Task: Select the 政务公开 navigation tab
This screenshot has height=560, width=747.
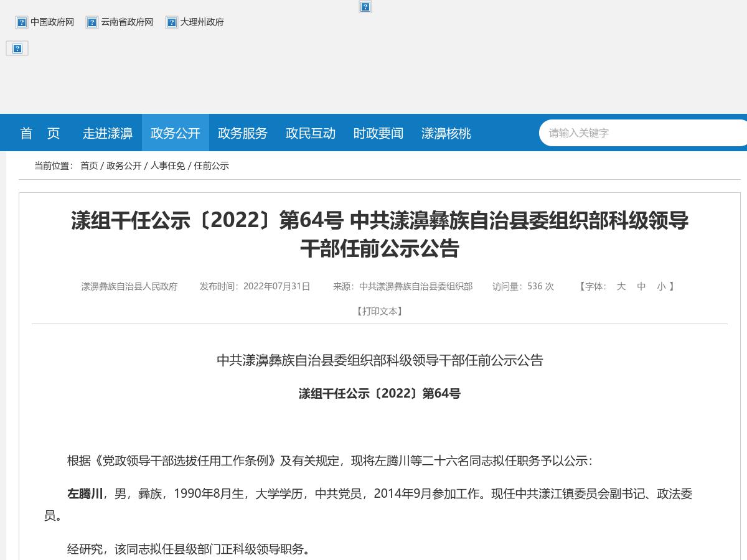Action: point(175,133)
